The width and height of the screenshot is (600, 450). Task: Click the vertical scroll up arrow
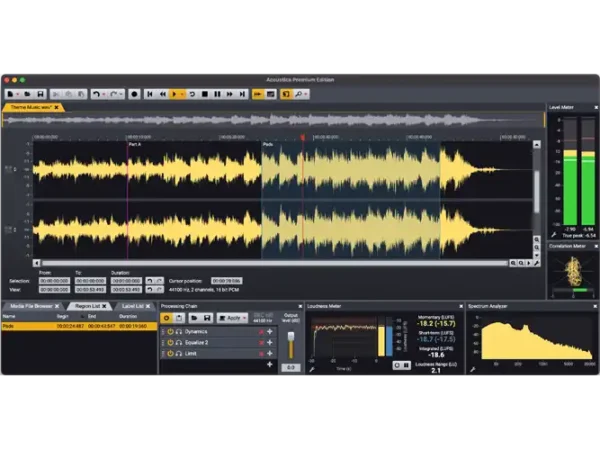click(x=537, y=145)
